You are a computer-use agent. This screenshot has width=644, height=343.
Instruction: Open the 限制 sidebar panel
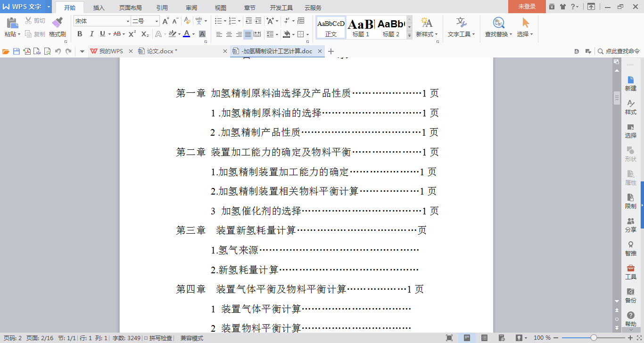[630, 201]
